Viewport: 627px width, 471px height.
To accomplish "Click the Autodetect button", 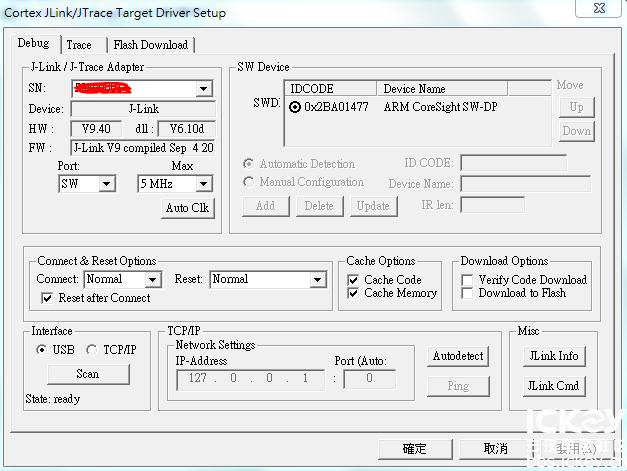I will [x=458, y=356].
